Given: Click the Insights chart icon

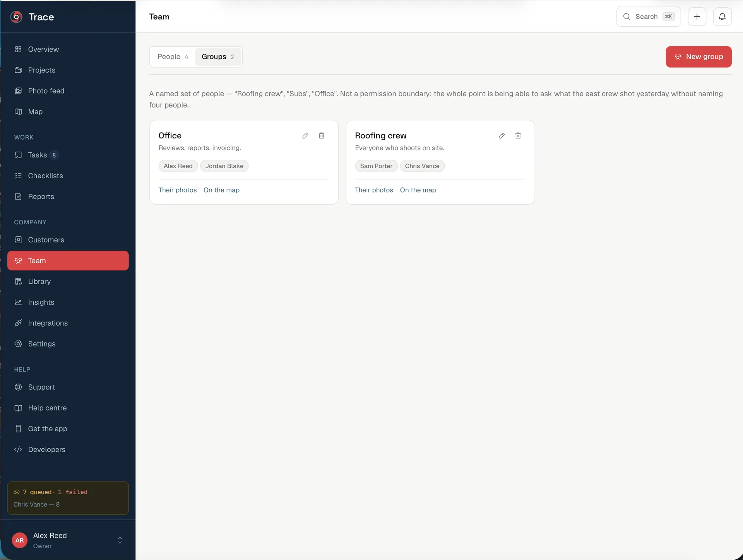Looking at the screenshot, I should tap(18, 302).
